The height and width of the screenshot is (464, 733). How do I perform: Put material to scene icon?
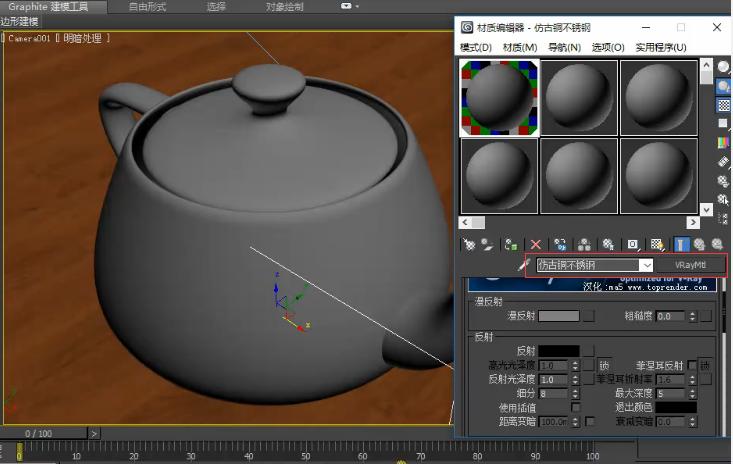(487, 244)
